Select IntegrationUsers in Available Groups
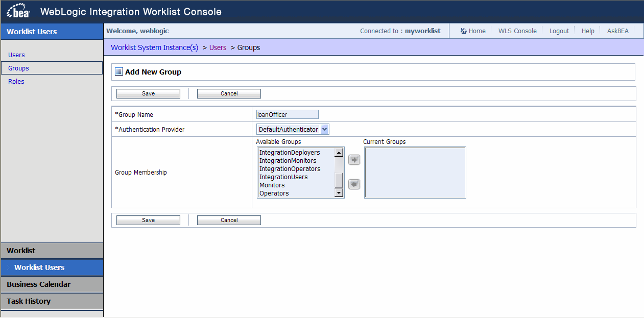 (x=283, y=177)
